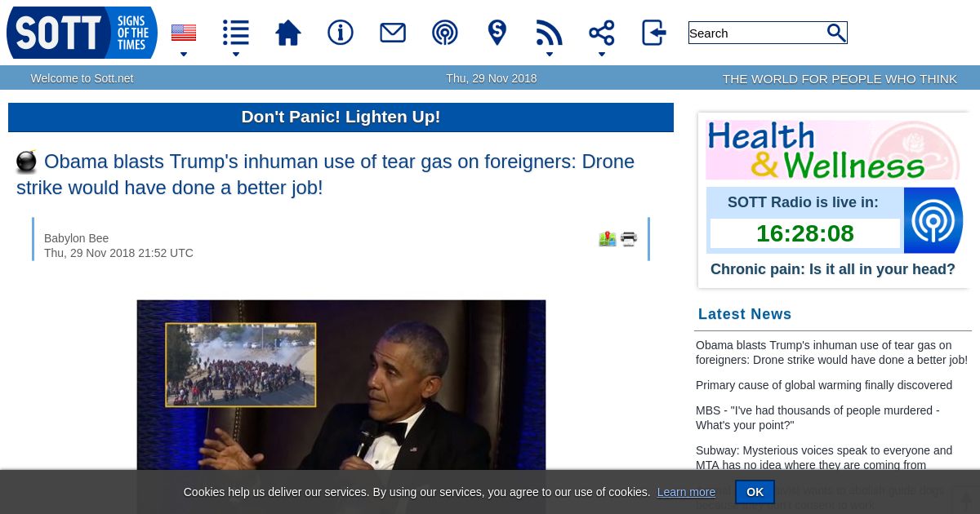Viewport: 980px width, 514px height.
Task: Click SOTT Radio is live in label
Action: (x=803, y=202)
